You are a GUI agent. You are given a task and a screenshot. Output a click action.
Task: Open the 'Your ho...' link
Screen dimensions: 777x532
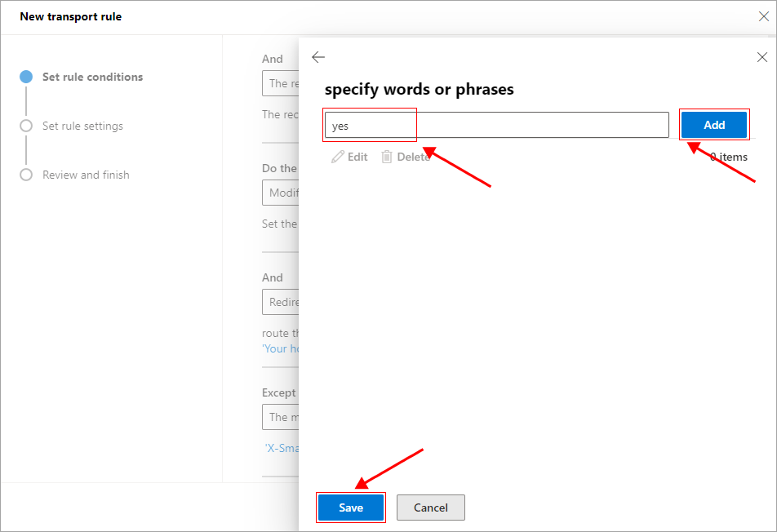[280, 348]
